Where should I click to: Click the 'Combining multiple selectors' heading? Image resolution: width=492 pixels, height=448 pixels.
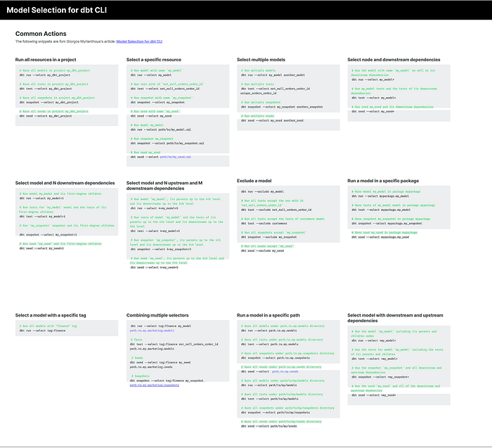(157, 315)
